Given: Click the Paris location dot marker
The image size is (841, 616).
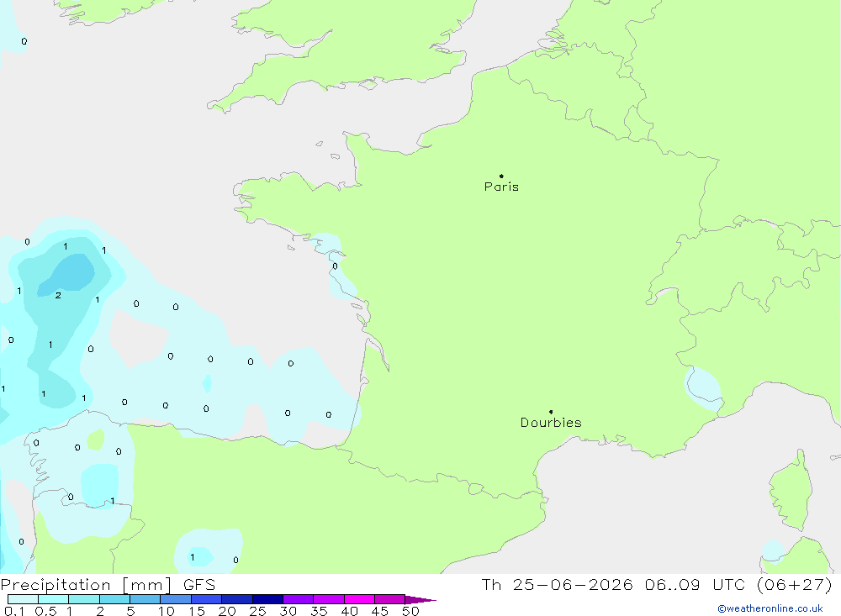Looking at the screenshot, I should 501,176.
